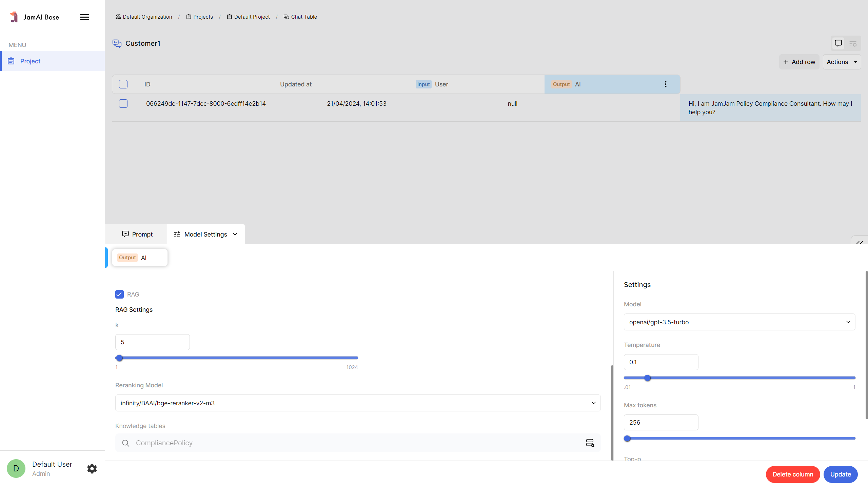Click the hamburger menu icon
This screenshot has height=488, width=868.
click(x=84, y=17)
